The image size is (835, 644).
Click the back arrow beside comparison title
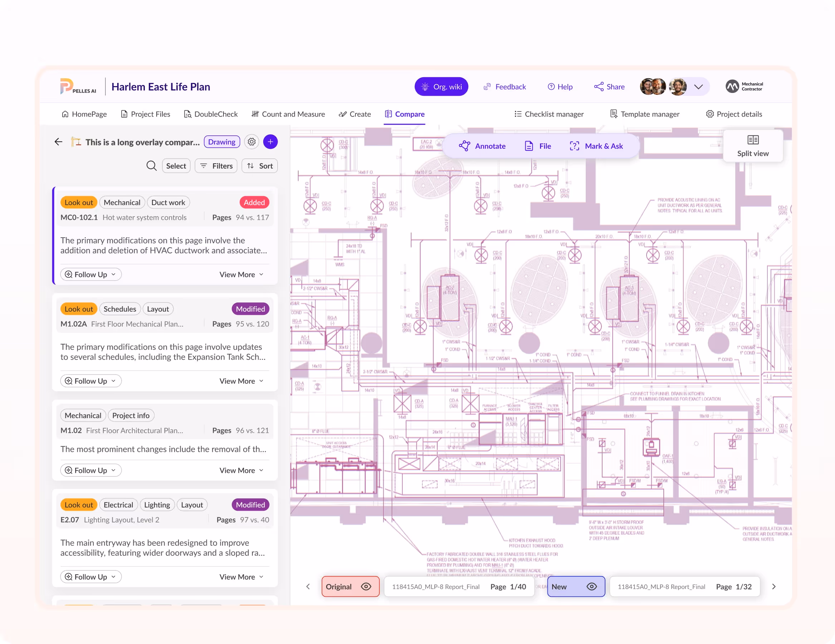(x=59, y=142)
